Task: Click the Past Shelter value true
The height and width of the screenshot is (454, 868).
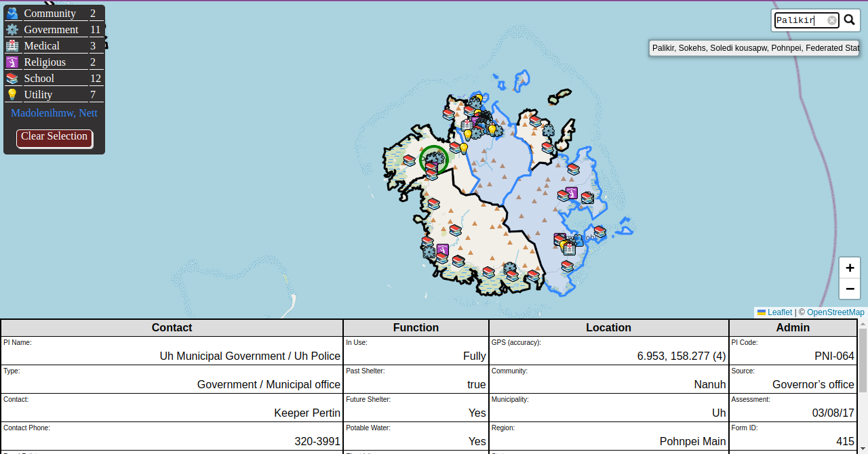Action: click(477, 384)
